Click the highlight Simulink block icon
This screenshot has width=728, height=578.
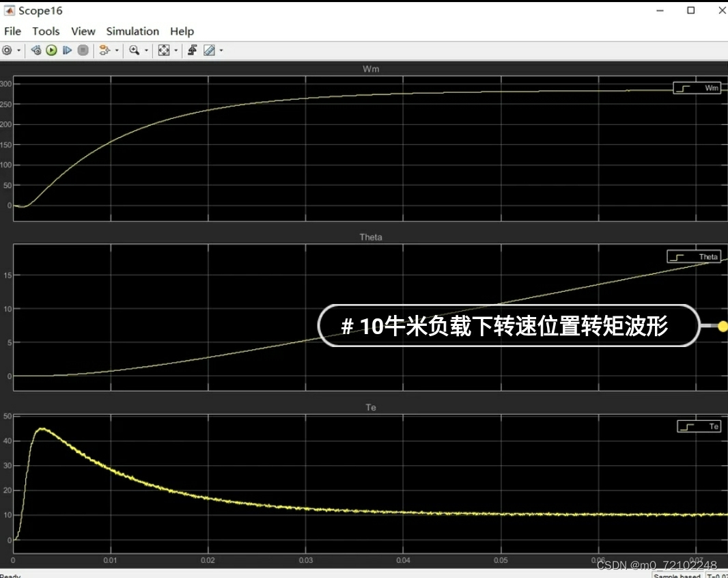(104, 50)
